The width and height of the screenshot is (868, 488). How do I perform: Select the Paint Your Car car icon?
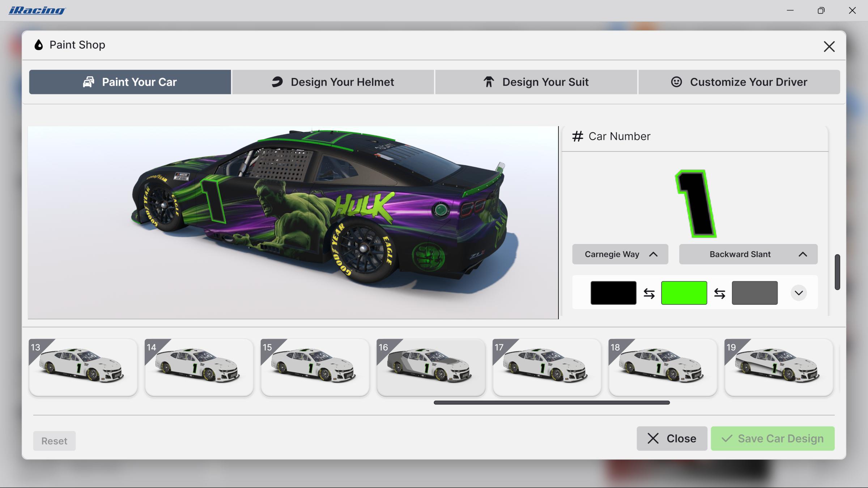click(x=89, y=82)
